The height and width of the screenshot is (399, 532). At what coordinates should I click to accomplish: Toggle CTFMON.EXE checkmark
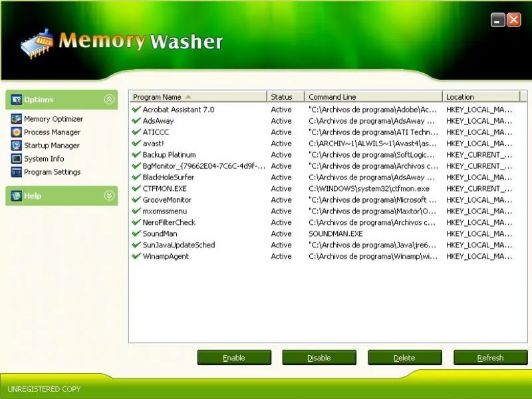coord(136,188)
